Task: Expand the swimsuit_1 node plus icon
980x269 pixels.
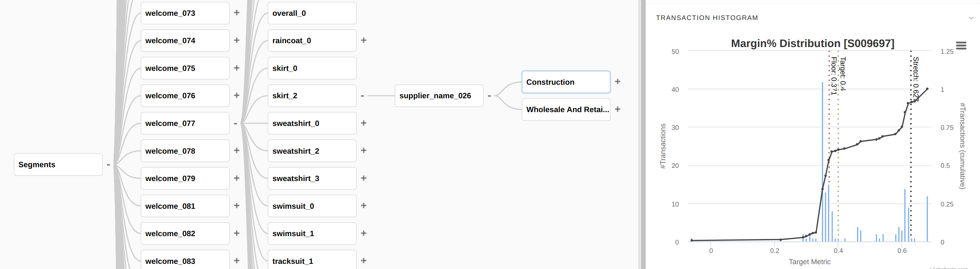Action: click(364, 233)
